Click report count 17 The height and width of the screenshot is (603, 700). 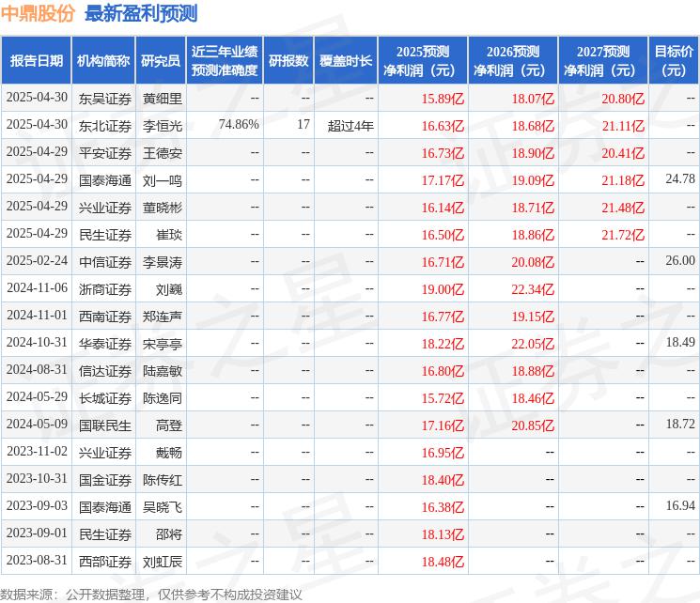click(303, 125)
